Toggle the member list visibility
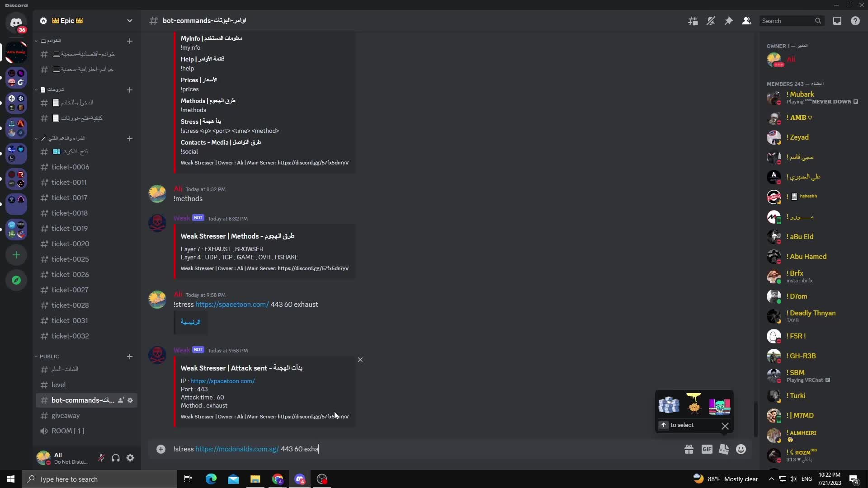 tap(747, 21)
